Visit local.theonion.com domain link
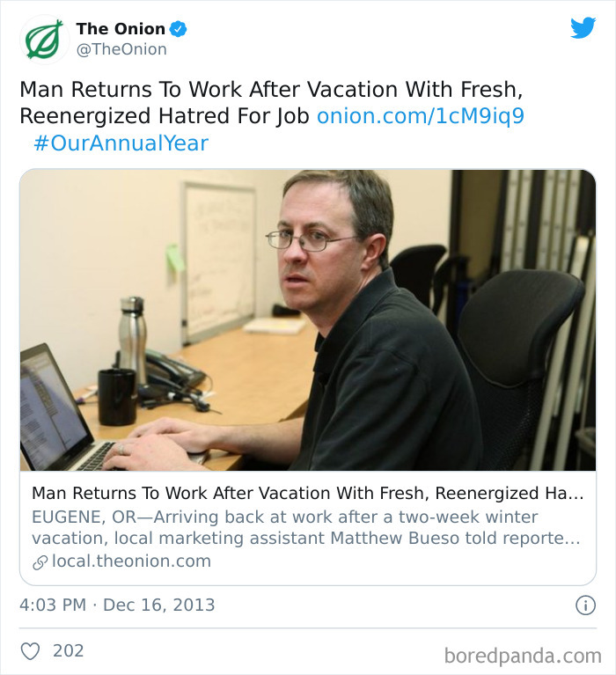The height and width of the screenshot is (675, 616). coord(131,561)
